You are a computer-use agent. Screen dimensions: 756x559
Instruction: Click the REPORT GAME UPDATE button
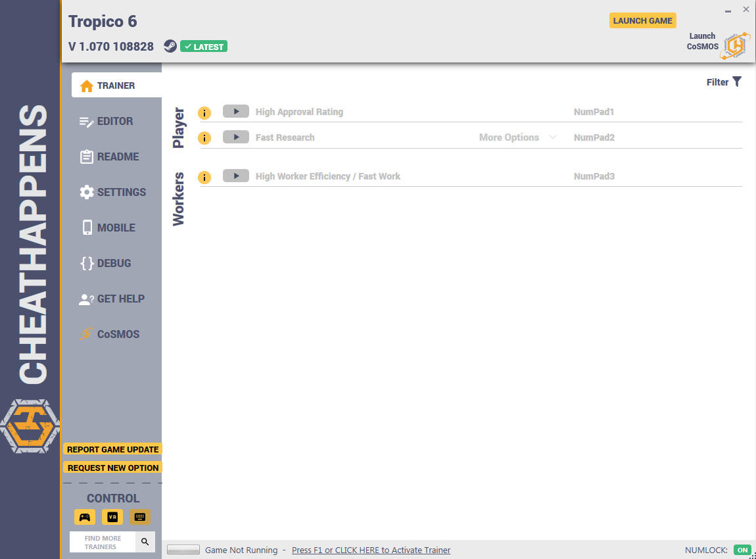(x=113, y=449)
